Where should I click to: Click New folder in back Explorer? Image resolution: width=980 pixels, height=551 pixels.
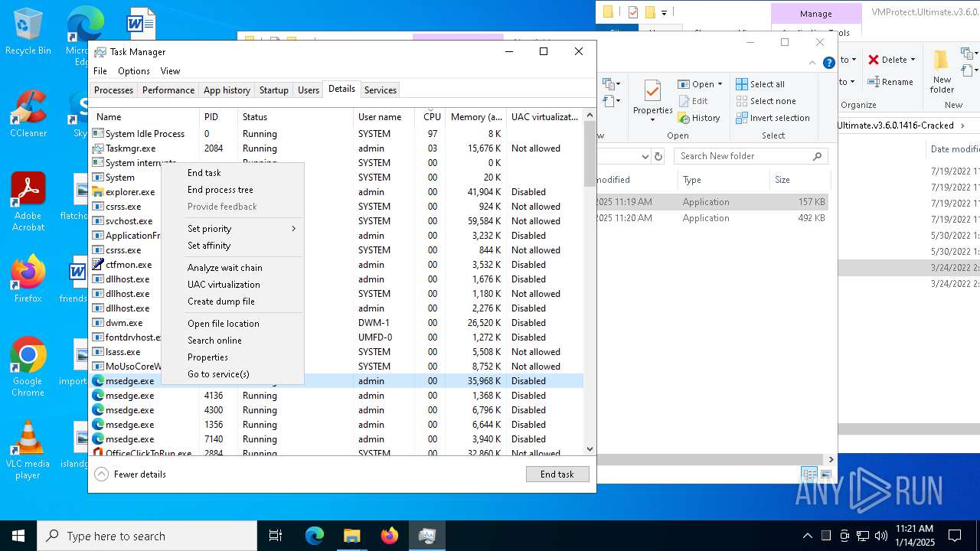pyautogui.click(x=942, y=73)
